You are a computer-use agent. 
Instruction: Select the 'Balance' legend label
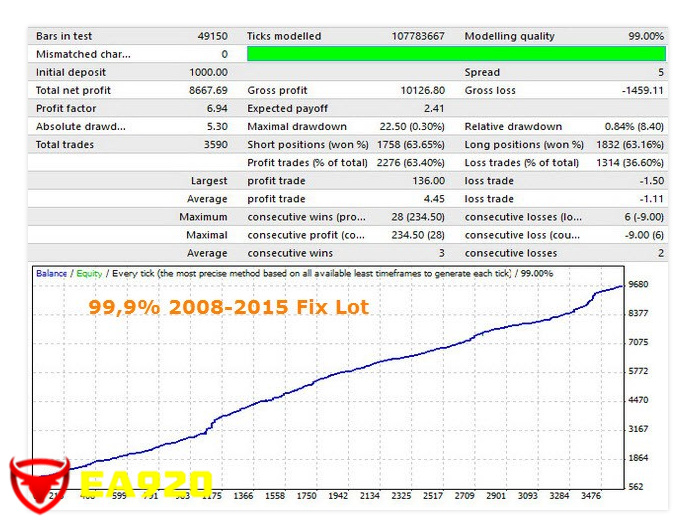click(x=51, y=273)
